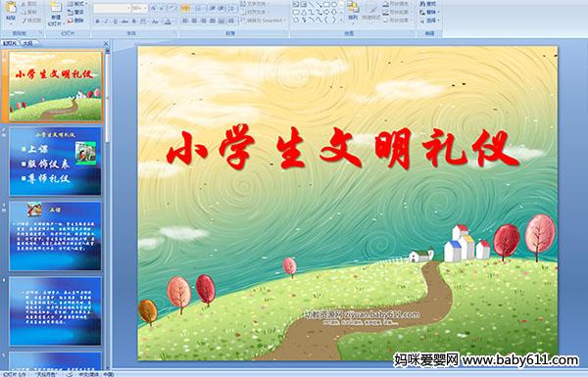Toggle the bullets list button
588x377 pixels.
tap(185, 8)
